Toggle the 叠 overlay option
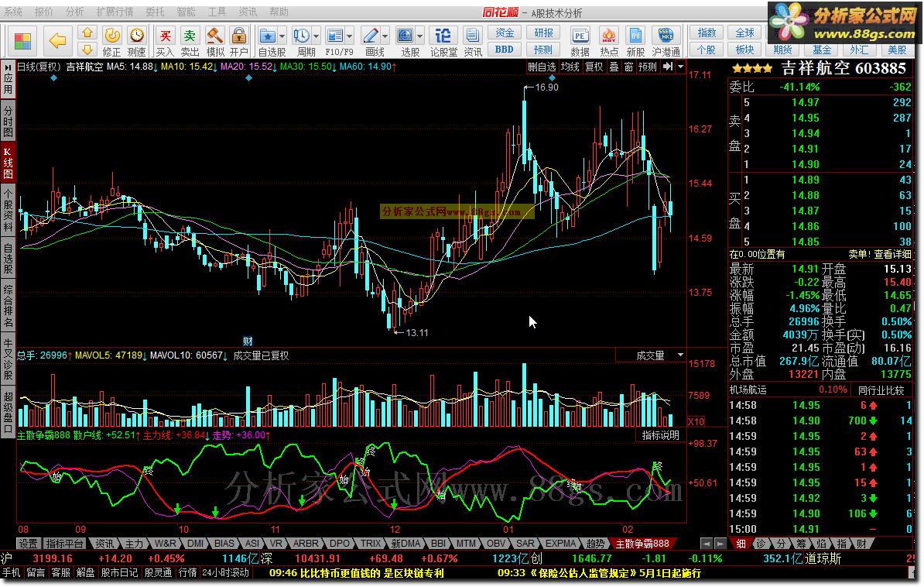Image resolution: width=924 pixels, height=587 pixels. pos(614,67)
